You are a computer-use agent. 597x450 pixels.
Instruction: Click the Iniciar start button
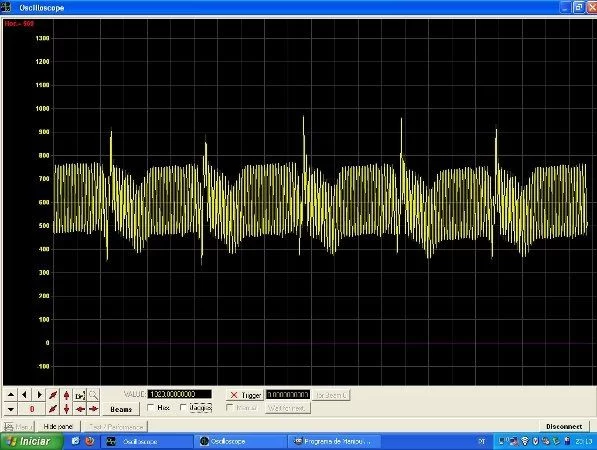click(30, 442)
